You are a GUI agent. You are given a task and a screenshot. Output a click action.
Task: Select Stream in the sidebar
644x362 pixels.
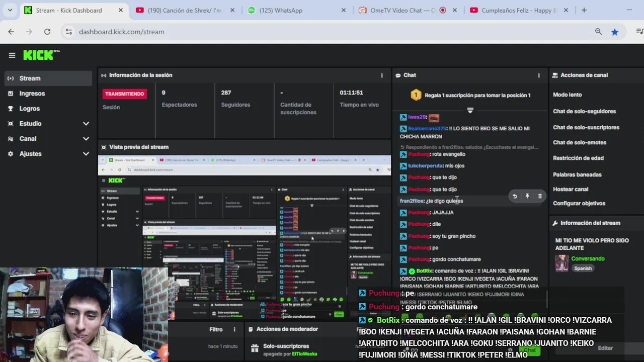48,78
